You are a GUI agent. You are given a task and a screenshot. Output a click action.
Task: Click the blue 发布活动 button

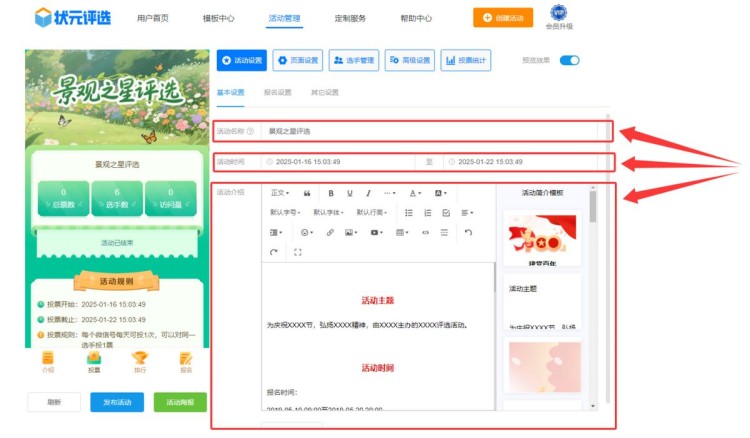(x=117, y=402)
